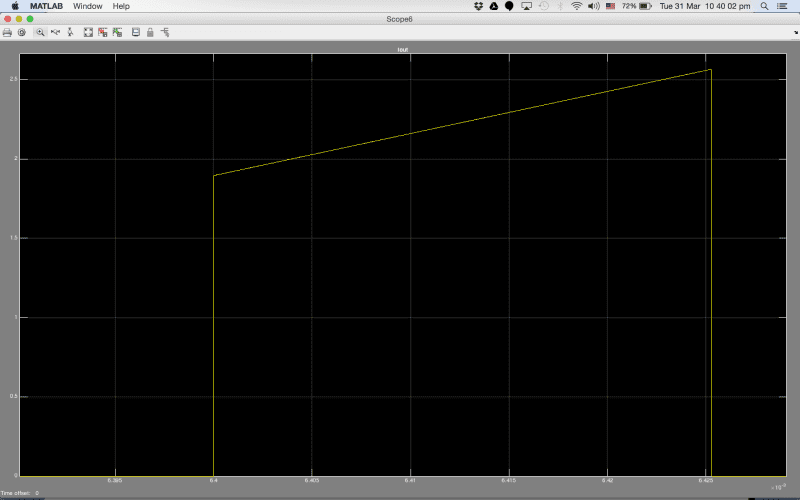800x500 pixels.
Task: Click the green maximize button of Scope6
Action: pos(30,19)
